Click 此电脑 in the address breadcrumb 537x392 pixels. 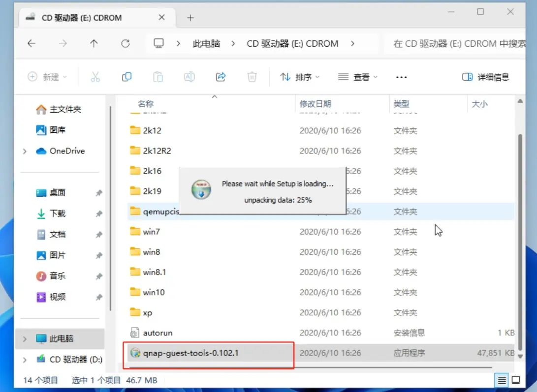click(206, 43)
